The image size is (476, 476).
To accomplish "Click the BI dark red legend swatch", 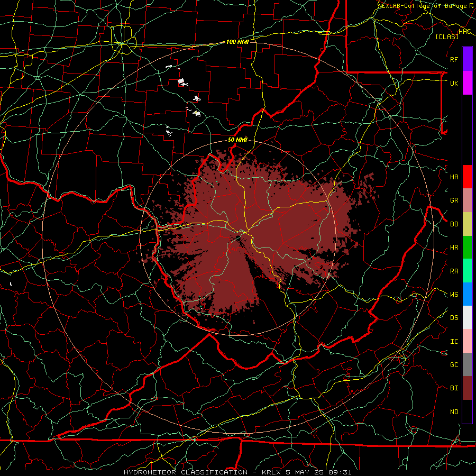I will (467, 388).
